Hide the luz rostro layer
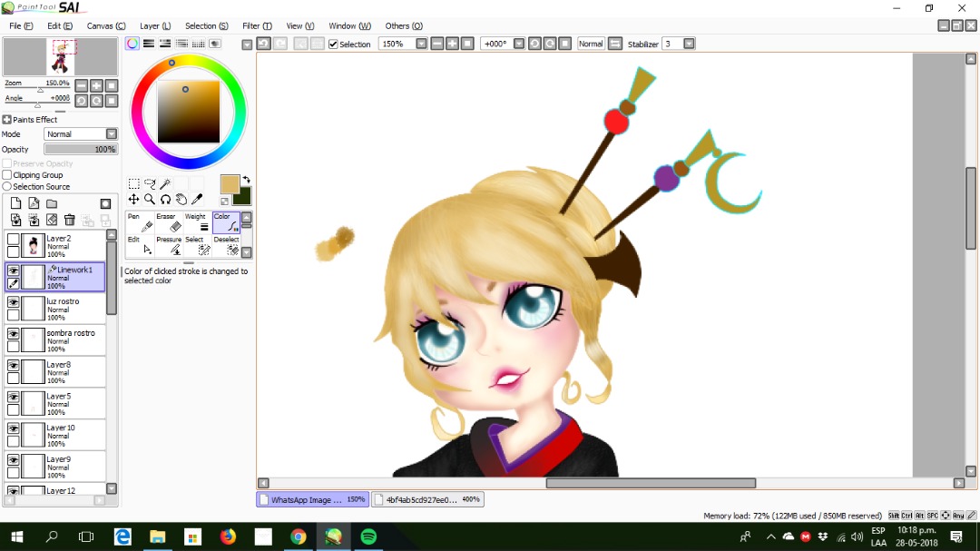The width and height of the screenshot is (980, 551). pyautogui.click(x=13, y=302)
